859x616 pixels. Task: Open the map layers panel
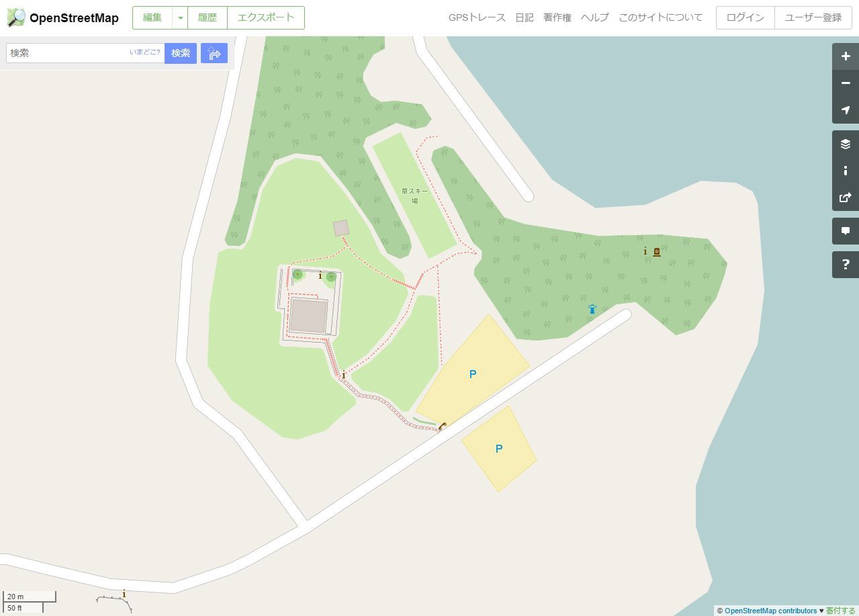click(x=846, y=144)
